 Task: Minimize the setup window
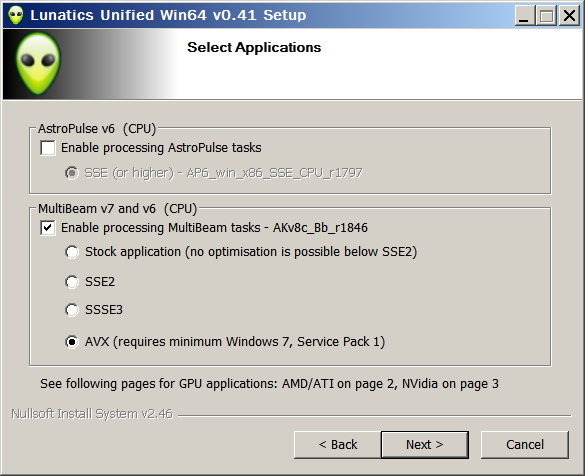click(525, 16)
